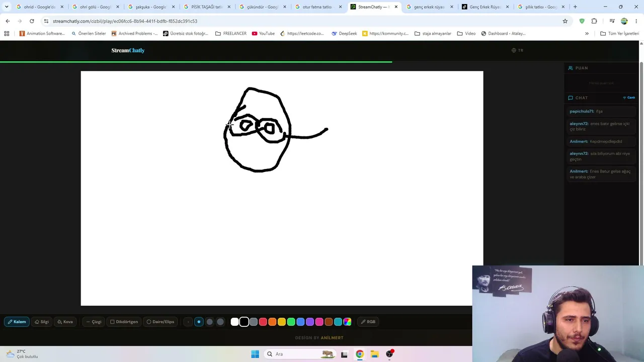
Task: Select the brown color swatch
Action: click(x=329, y=322)
